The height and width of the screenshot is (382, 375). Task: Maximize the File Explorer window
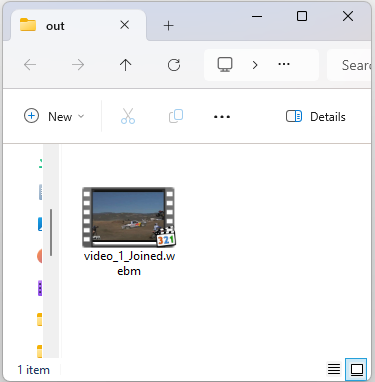click(x=302, y=16)
